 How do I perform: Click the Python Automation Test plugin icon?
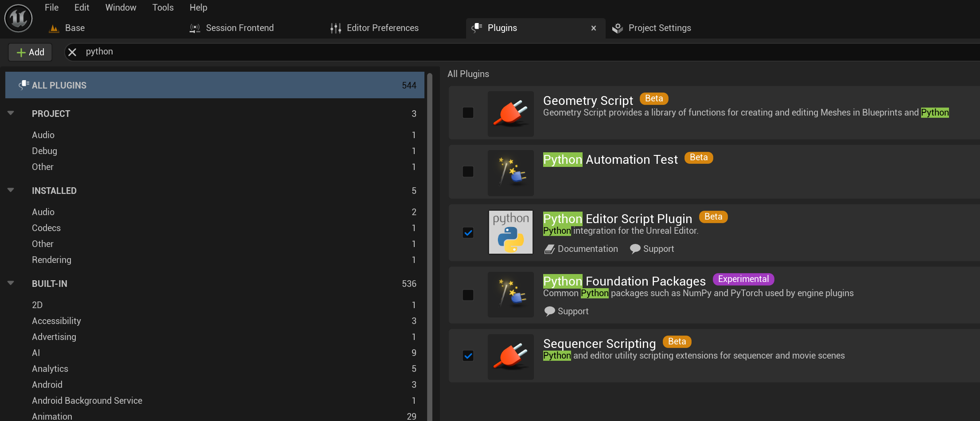[x=511, y=173]
